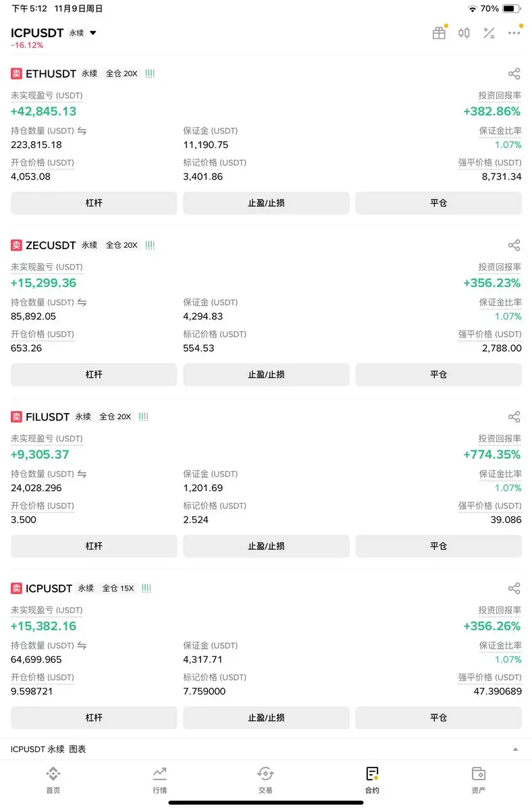Tap 平仓 to close the ETHUSDT position
The image size is (532, 810).
[439, 203]
